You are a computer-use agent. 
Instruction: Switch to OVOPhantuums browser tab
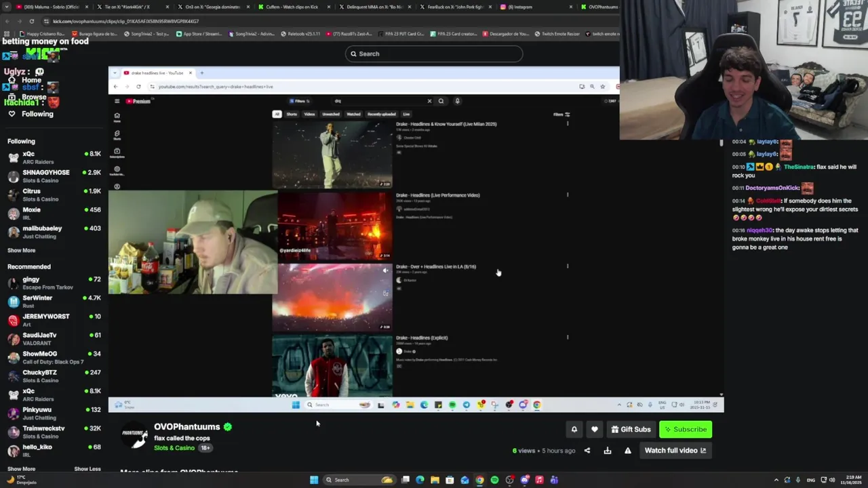[599, 7]
